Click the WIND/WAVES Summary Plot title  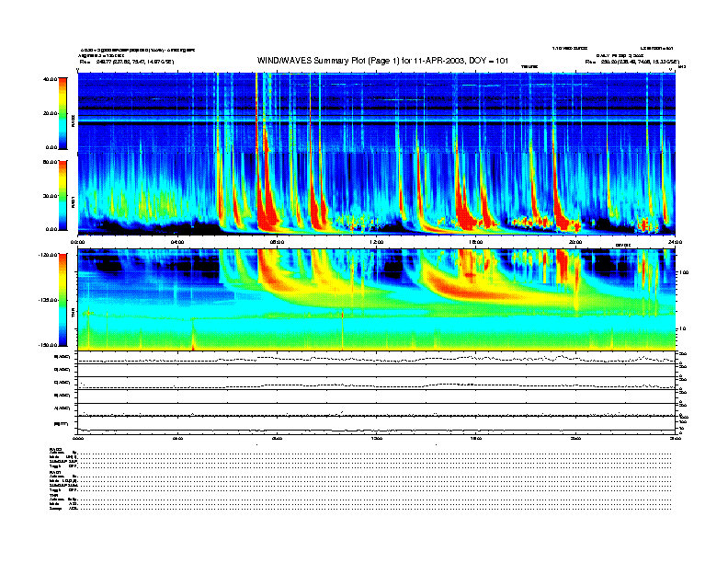tap(382, 61)
